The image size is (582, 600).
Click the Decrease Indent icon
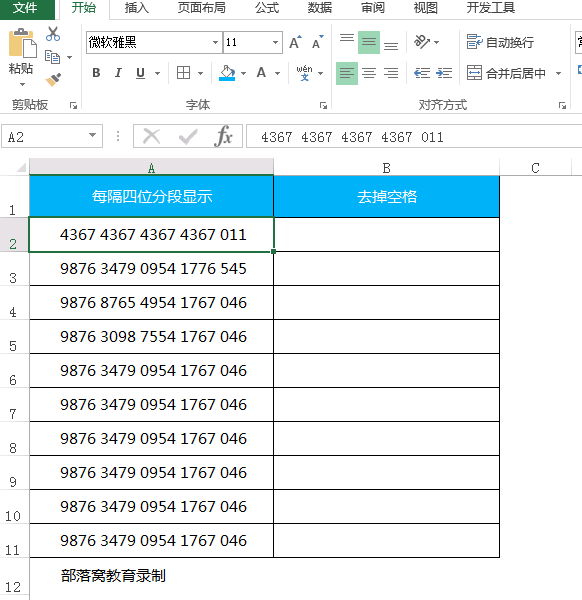point(422,73)
